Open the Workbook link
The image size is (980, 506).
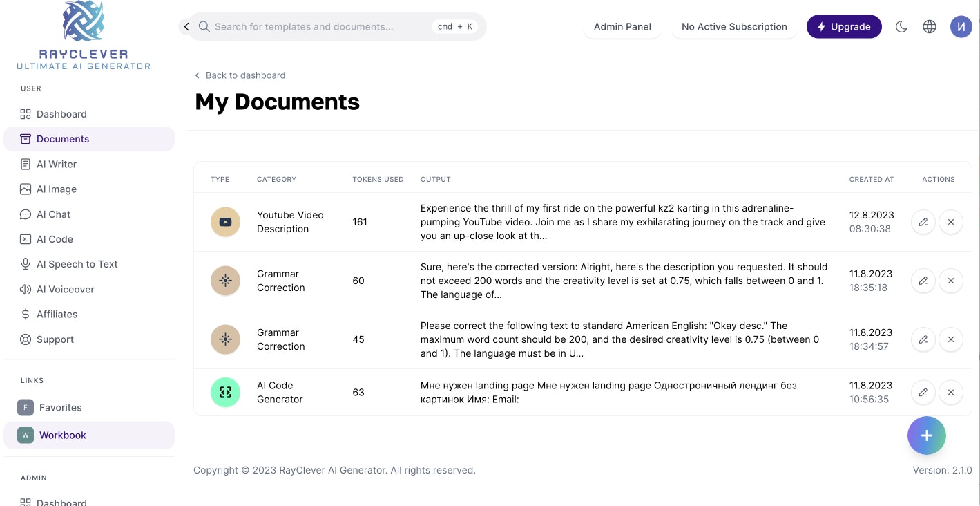pyautogui.click(x=89, y=435)
